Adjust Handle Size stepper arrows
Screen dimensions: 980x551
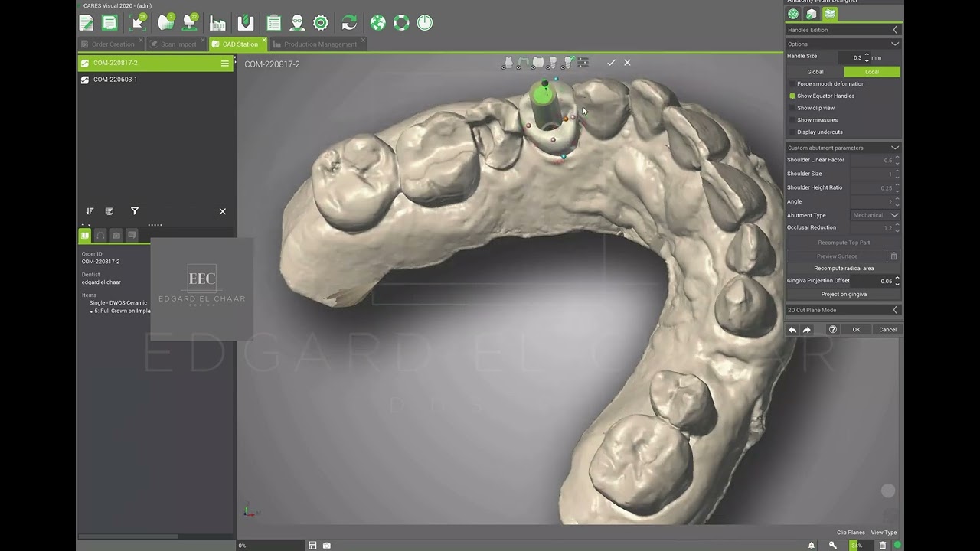click(x=867, y=57)
